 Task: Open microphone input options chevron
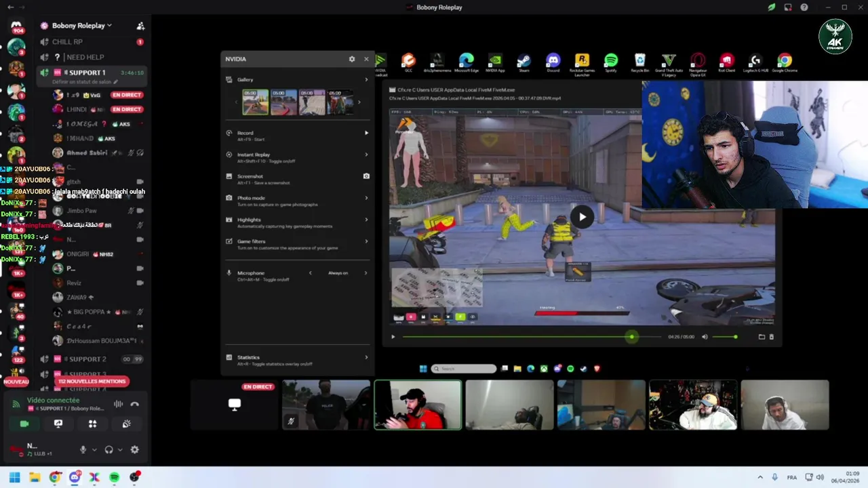(x=93, y=449)
